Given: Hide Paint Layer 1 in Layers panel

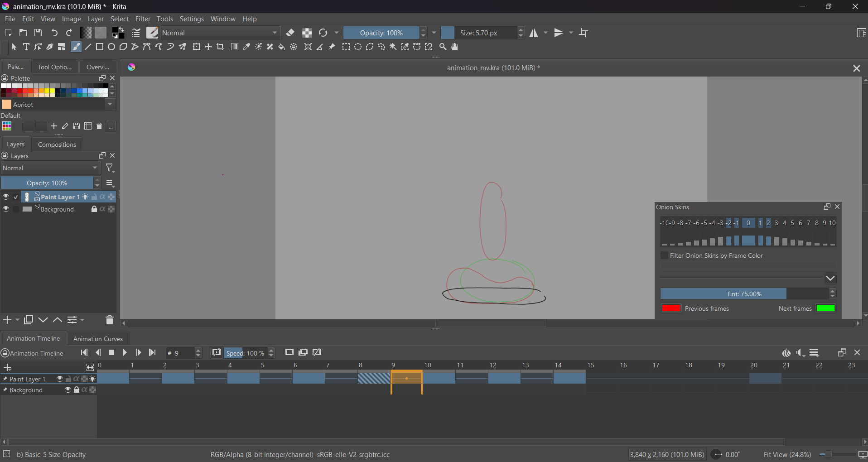Looking at the screenshot, I should (6, 197).
